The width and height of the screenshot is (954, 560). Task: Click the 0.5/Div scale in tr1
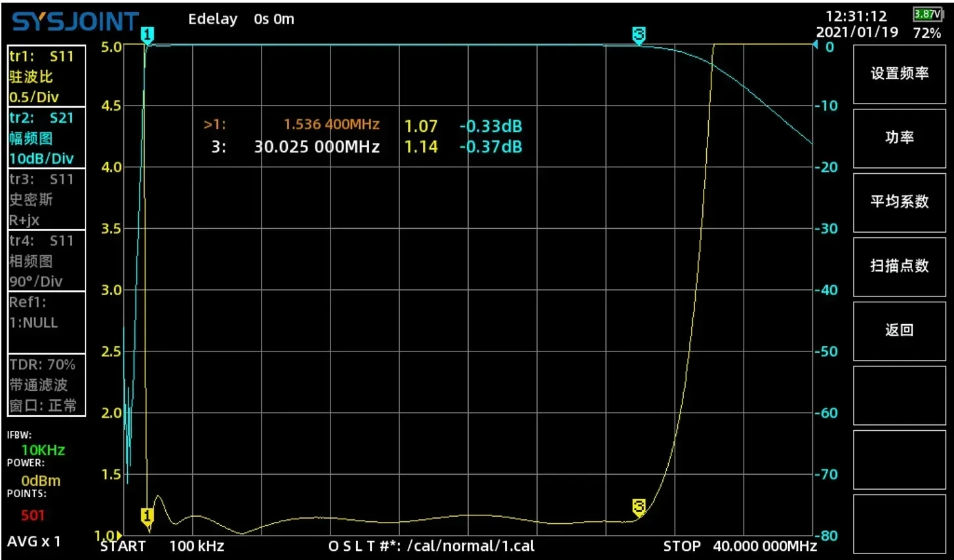point(34,97)
